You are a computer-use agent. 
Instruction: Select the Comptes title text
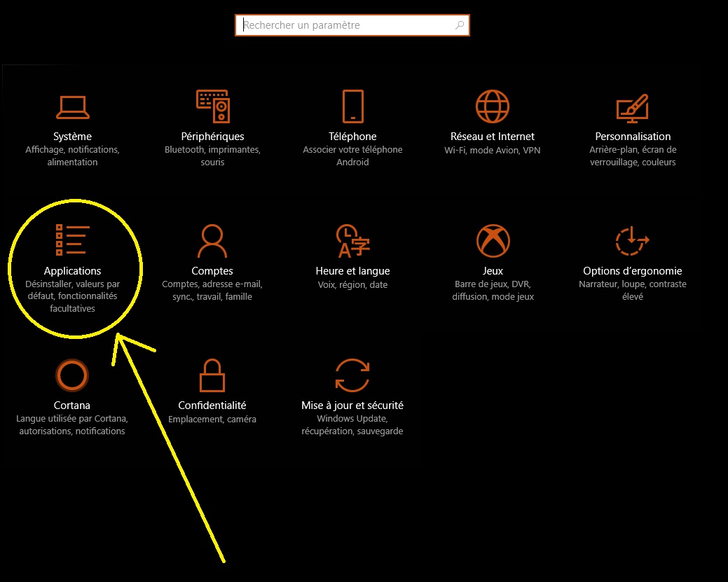click(x=212, y=271)
